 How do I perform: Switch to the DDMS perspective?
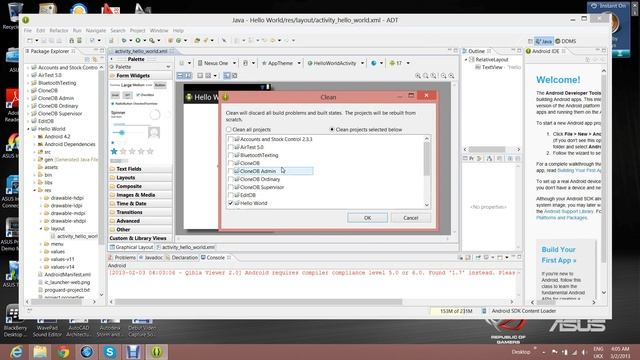tap(566, 41)
